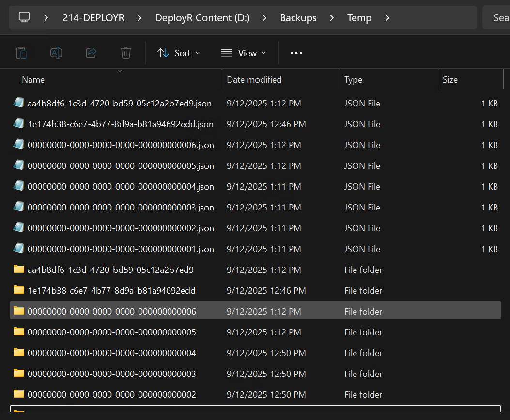The width and height of the screenshot is (510, 420).
Task: Click file icon for 000000000005.json
Action: tap(18, 165)
